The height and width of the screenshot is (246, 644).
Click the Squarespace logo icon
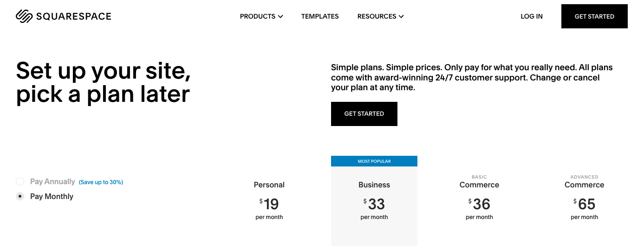(x=23, y=16)
